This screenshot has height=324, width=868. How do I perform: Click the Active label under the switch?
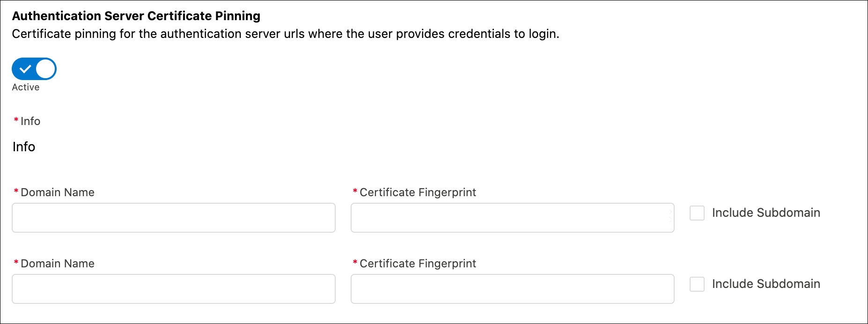pyautogui.click(x=25, y=87)
